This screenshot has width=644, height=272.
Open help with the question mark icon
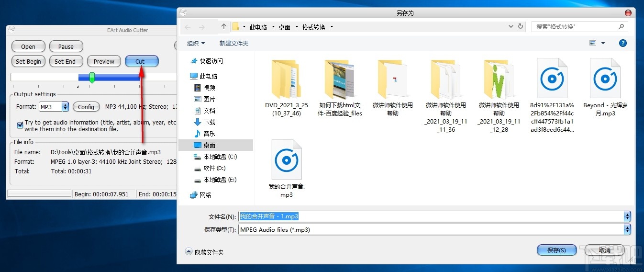click(623, 43)
